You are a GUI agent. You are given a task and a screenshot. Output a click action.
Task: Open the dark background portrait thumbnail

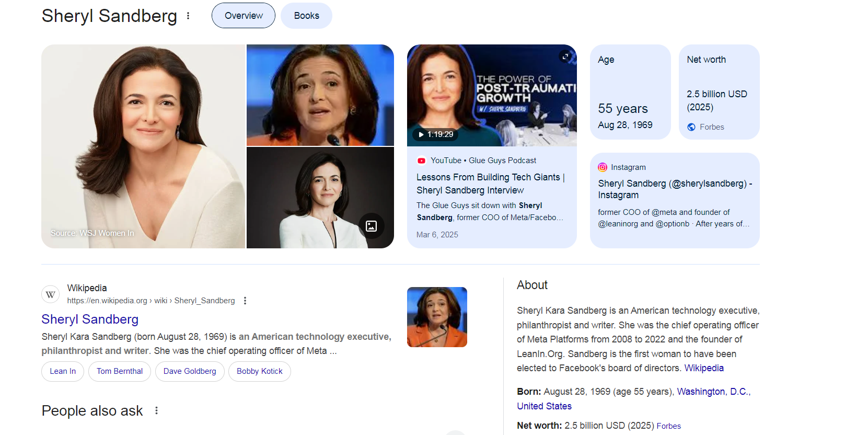coord(320,198)
